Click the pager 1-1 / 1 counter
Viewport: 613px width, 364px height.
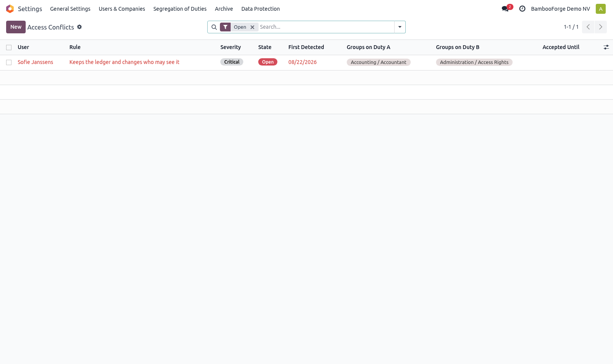[x=571, y=27]
